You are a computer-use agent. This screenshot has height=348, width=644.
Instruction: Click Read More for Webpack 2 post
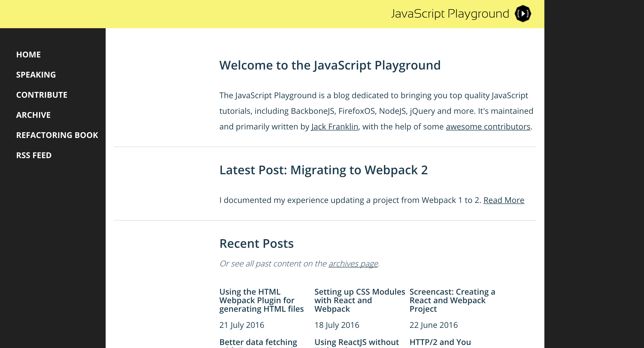click(504, 200)
